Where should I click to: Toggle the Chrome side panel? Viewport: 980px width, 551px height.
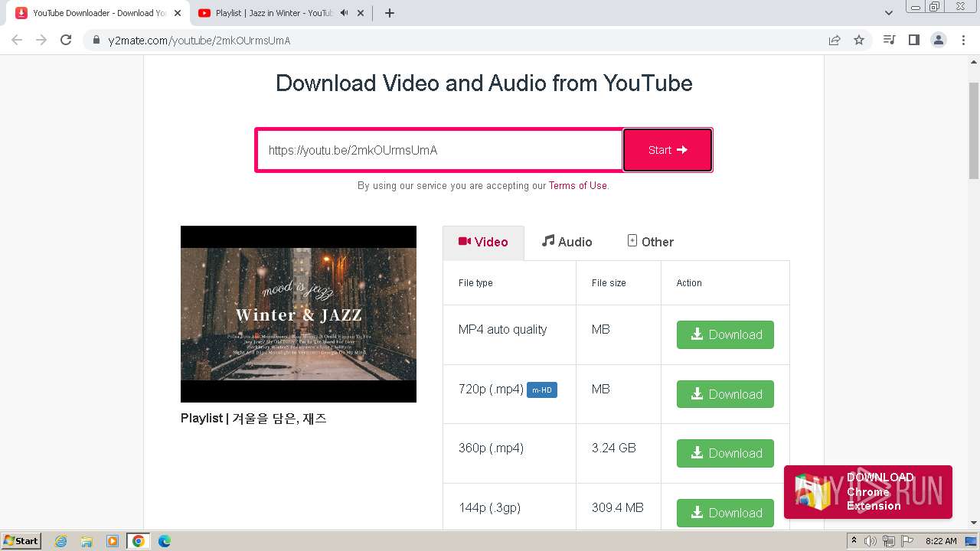913,40
